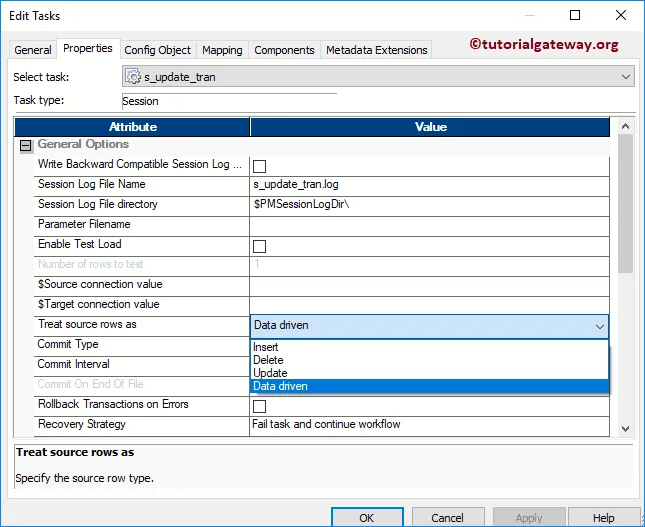Click the Parameter Filename value field
Screen dimensions: 645x527
click(429, 225)
